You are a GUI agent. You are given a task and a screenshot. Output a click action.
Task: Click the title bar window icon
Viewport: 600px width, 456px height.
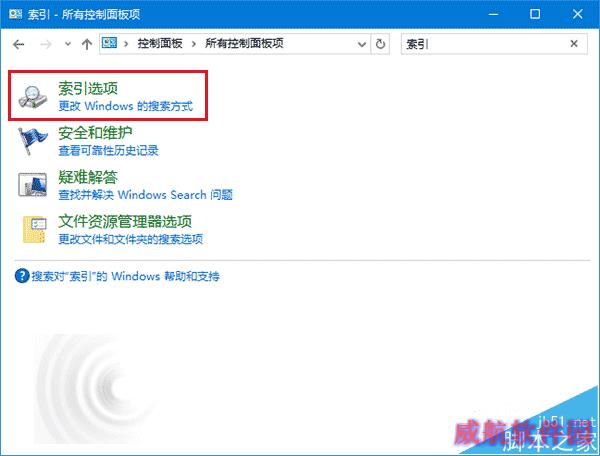click(15, 14)
